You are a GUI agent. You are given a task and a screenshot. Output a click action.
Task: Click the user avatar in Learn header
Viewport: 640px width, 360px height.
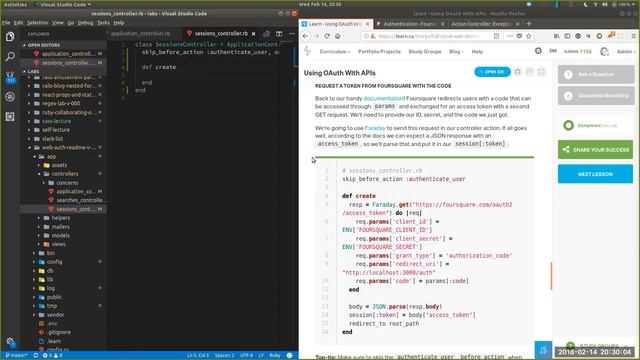pos(604,51)
